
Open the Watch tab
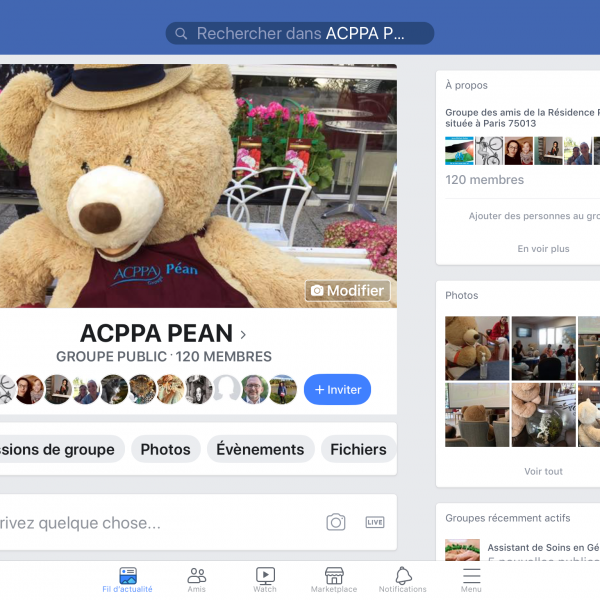[x=265, y=580]
